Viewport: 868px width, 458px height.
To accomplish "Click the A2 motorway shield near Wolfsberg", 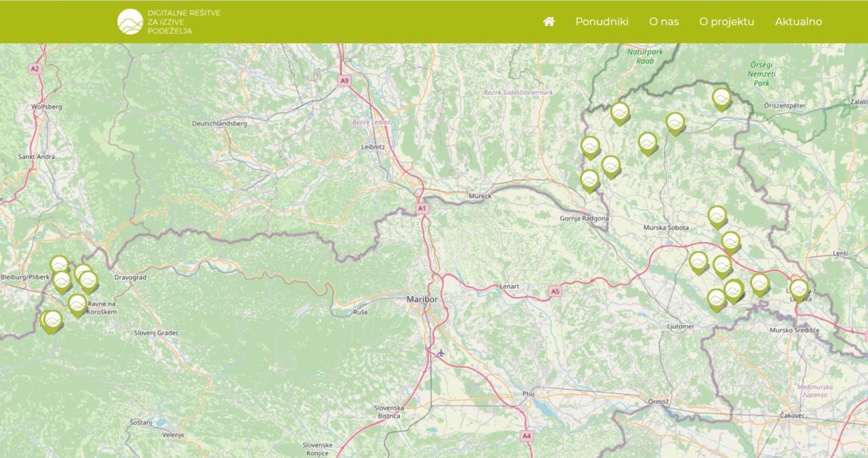I will pos(35,68).
